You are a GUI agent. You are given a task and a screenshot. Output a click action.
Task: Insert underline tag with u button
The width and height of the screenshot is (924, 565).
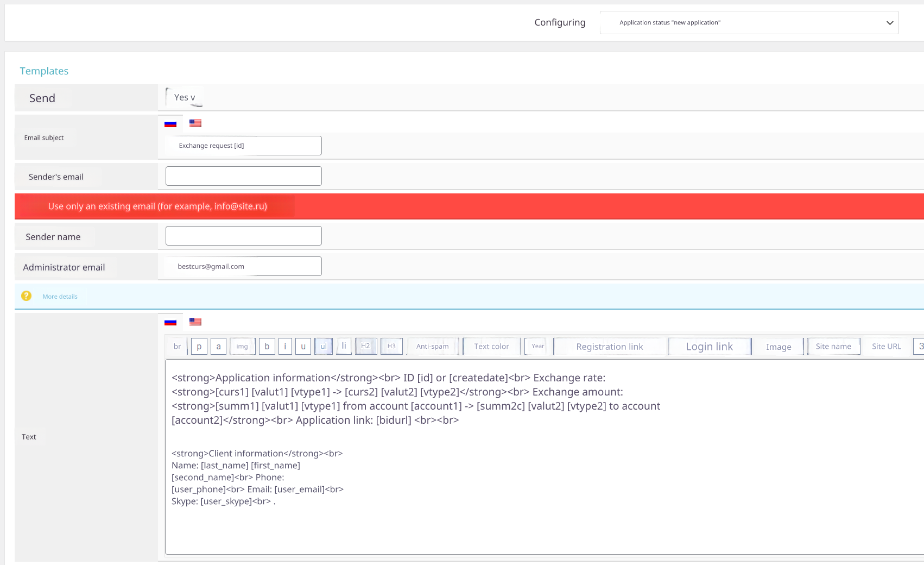(x=303, y=347)
